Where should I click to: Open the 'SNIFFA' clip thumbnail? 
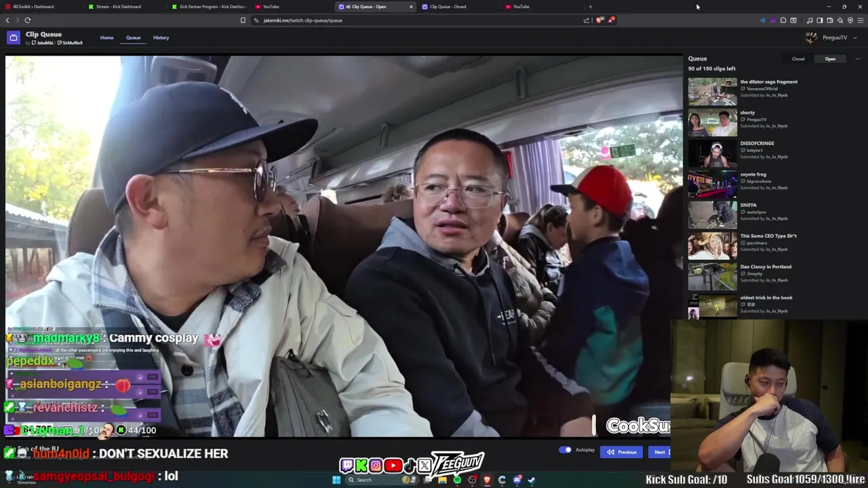(x=713, y=215)
